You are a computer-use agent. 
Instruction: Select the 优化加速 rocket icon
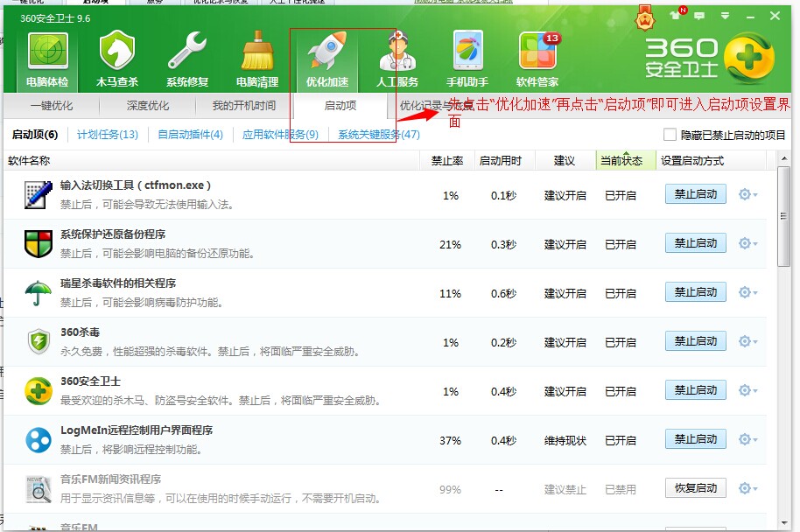[327, 59]
